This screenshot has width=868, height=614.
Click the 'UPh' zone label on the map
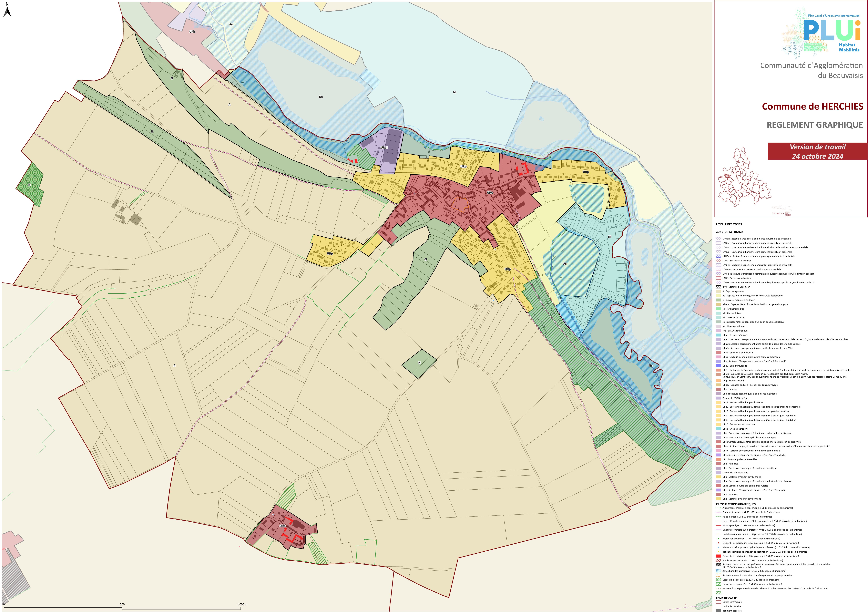click(x=192, y=31)
